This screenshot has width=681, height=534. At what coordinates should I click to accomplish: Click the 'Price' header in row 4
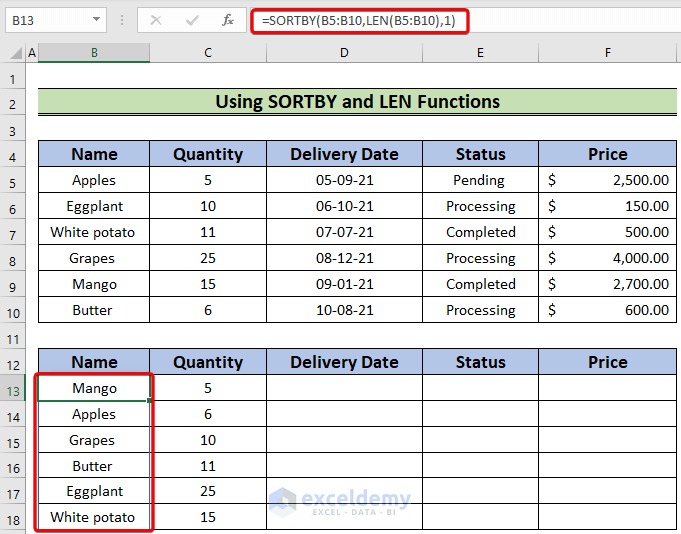click(x=607, y=154)
